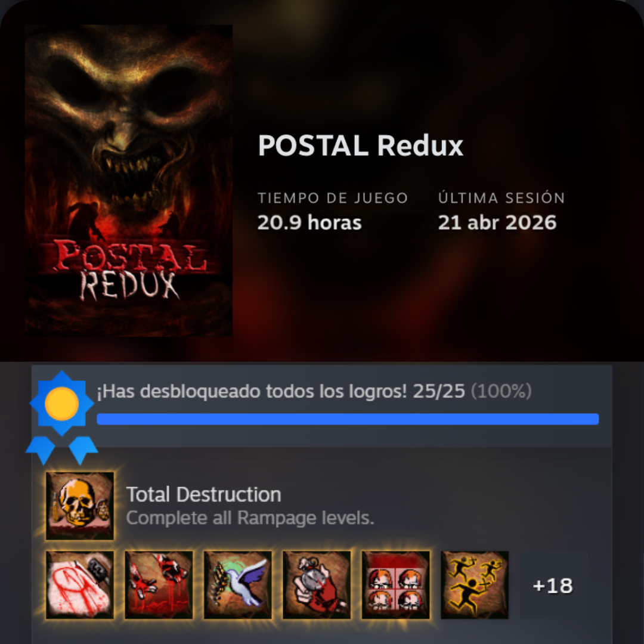
Task: Click the blue ribbon completion badge
Action: pyautogui.click(x=61, y=417)
